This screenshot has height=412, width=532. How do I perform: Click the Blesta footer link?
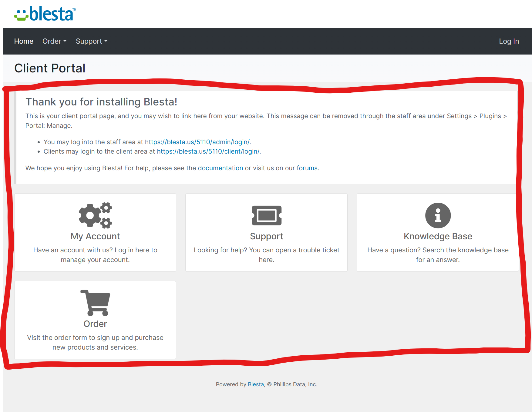coord(256,384)
